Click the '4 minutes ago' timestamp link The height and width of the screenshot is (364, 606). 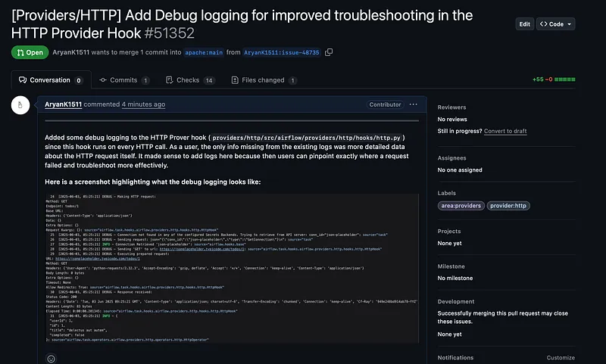coord(143,104)
